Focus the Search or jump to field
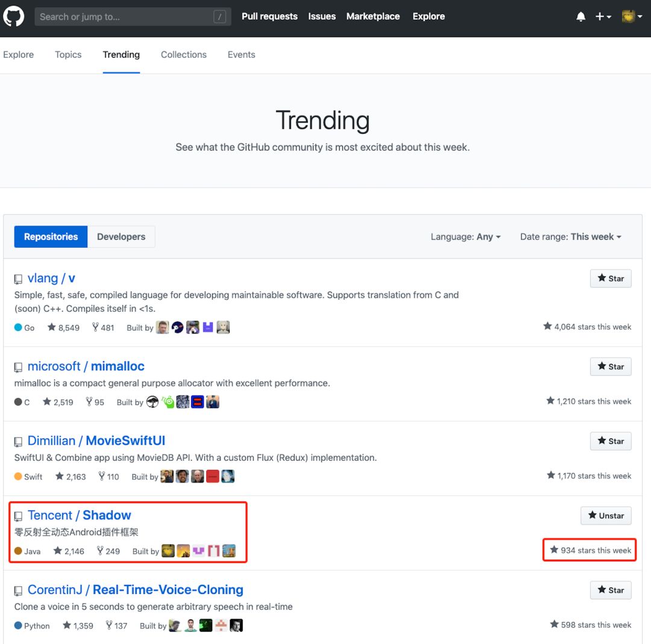651x644 pixels. [x=133, y=17]
